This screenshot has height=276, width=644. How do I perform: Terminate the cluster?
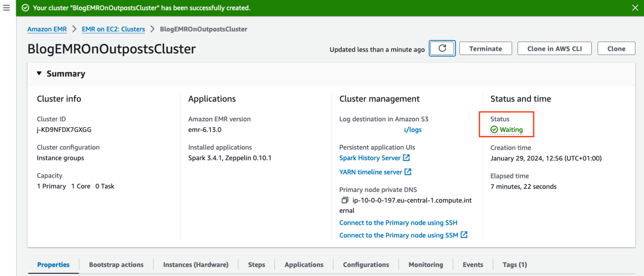click(x=485, y=49)
